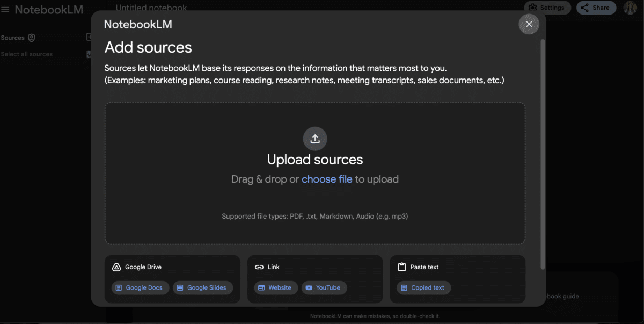Click the Add sources heading
The image size is (644, 324).
pos(148,47)
